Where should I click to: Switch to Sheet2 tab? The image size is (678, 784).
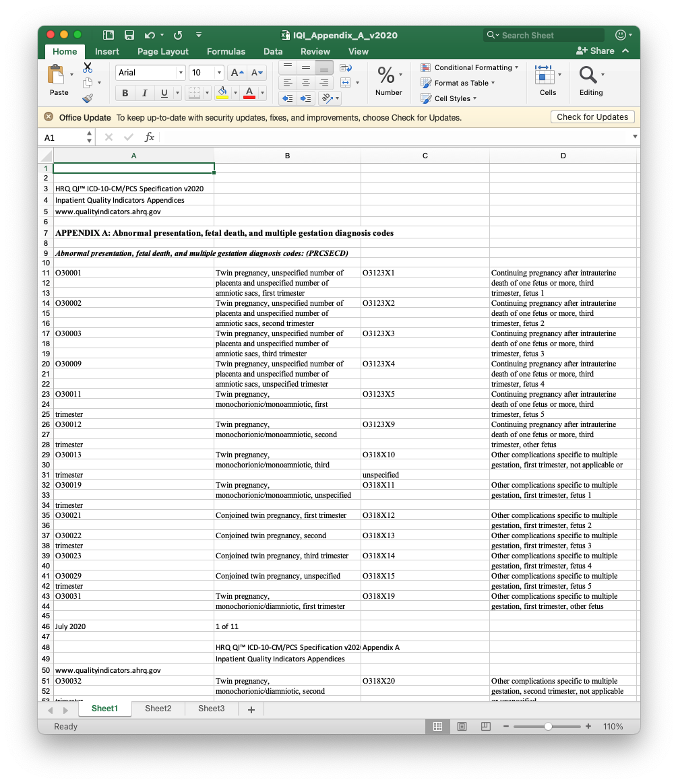pos(158,709)
